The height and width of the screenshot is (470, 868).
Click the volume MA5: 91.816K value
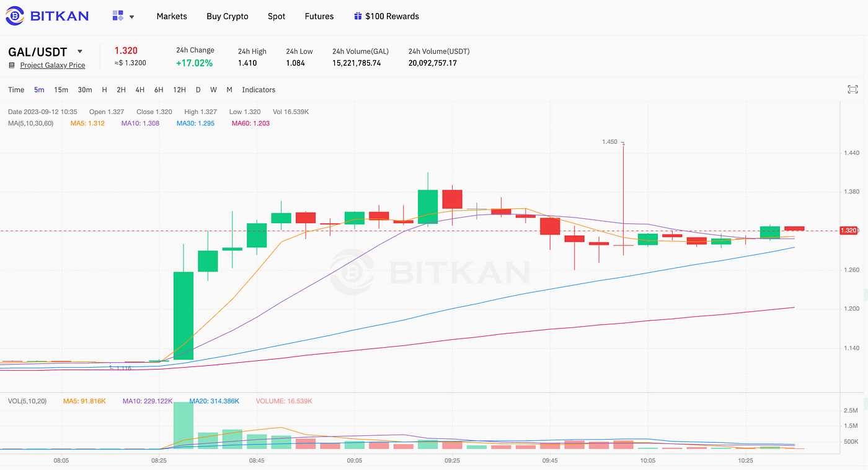(x=84, y=401)
